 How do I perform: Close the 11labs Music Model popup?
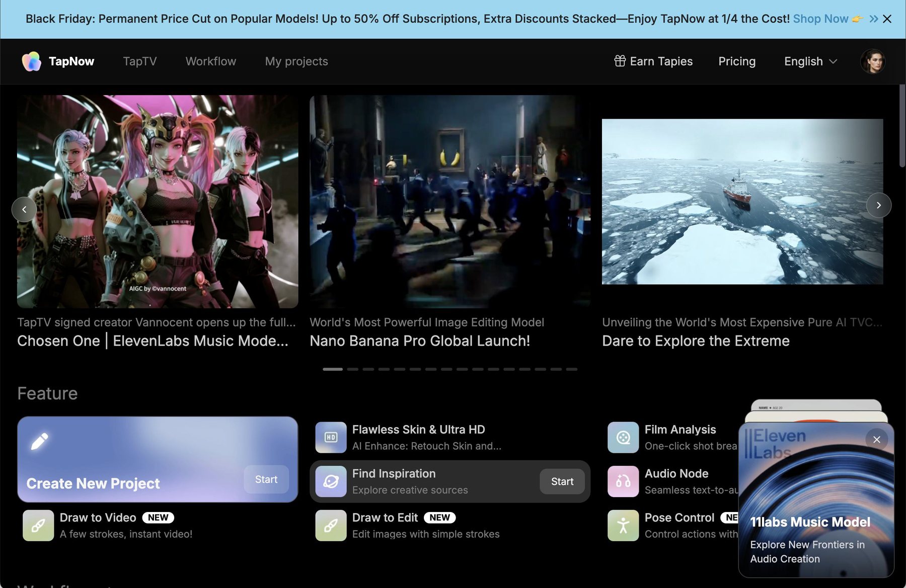click(876, 440)
